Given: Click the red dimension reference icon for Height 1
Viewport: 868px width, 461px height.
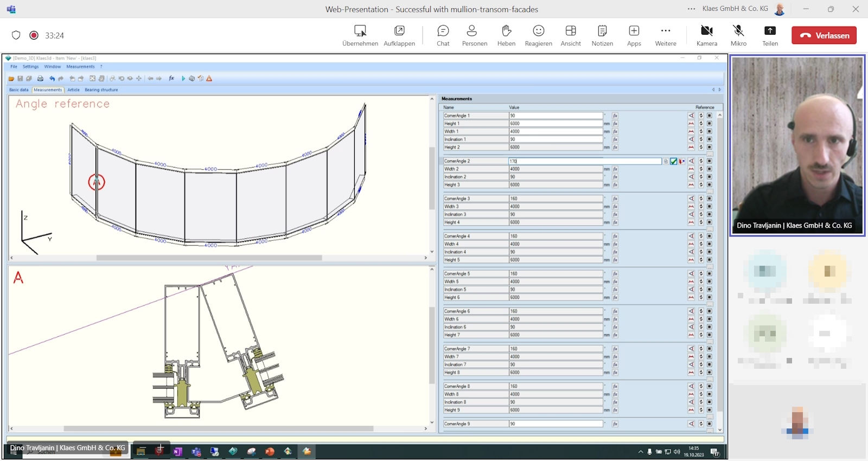Looking at the screenshot, I should tap(691, 124).
